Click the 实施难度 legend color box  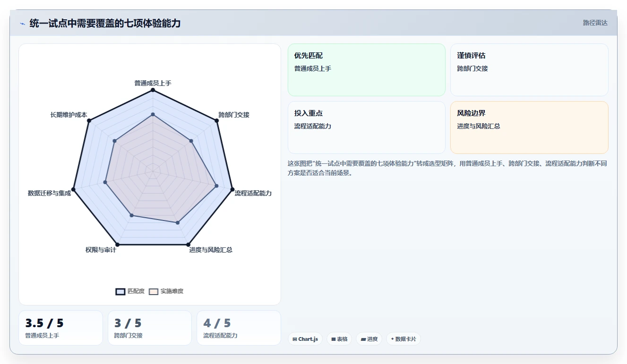[x=154, y=291]
